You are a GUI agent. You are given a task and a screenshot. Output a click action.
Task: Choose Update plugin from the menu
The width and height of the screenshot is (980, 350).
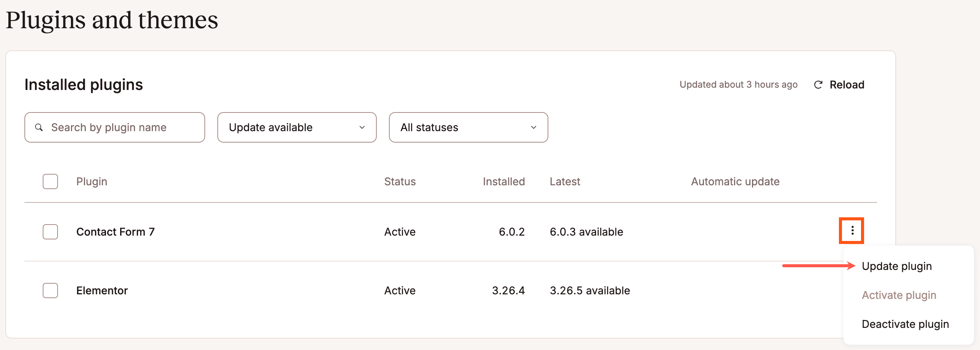(x=896, y=266)
